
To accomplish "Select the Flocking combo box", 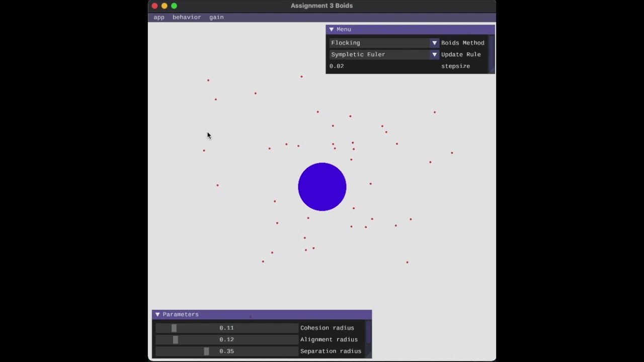I will coord(384,43).
